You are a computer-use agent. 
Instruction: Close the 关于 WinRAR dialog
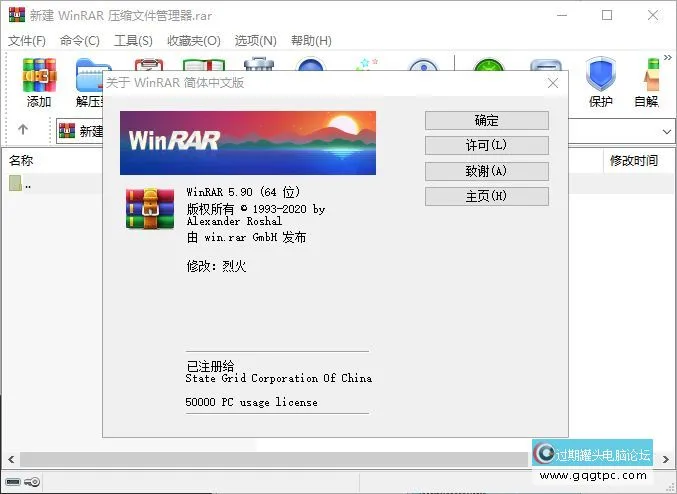tap(553, 83)
